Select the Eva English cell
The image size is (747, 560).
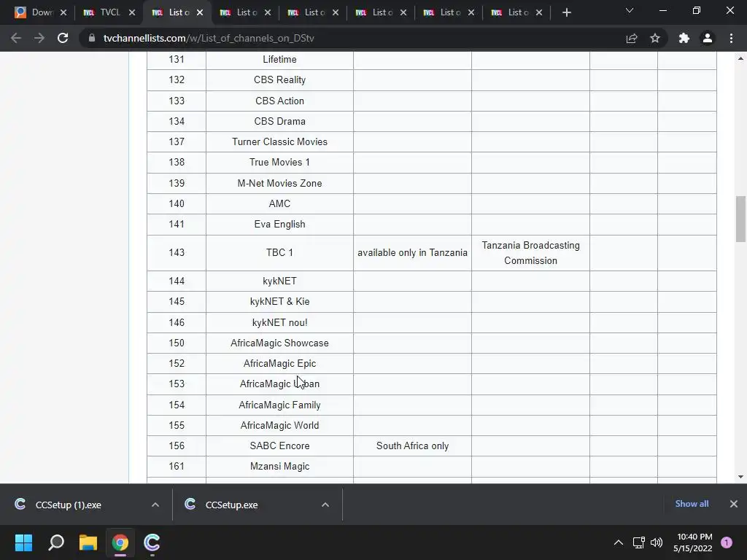tap(279, 225)
